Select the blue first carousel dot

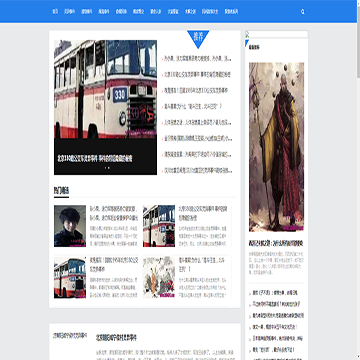pos(105,168)
